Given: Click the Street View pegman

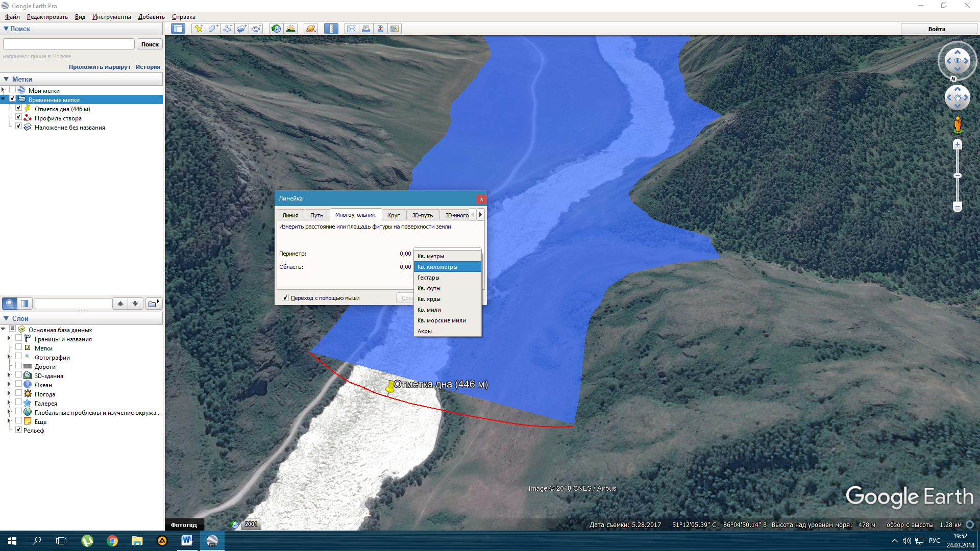Looking at the screenshot, I should 958,125.
